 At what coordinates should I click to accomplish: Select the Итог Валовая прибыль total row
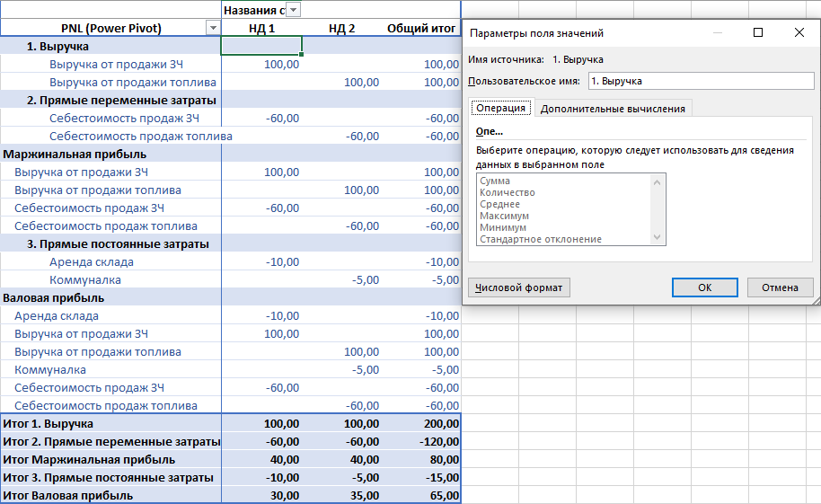68,495
